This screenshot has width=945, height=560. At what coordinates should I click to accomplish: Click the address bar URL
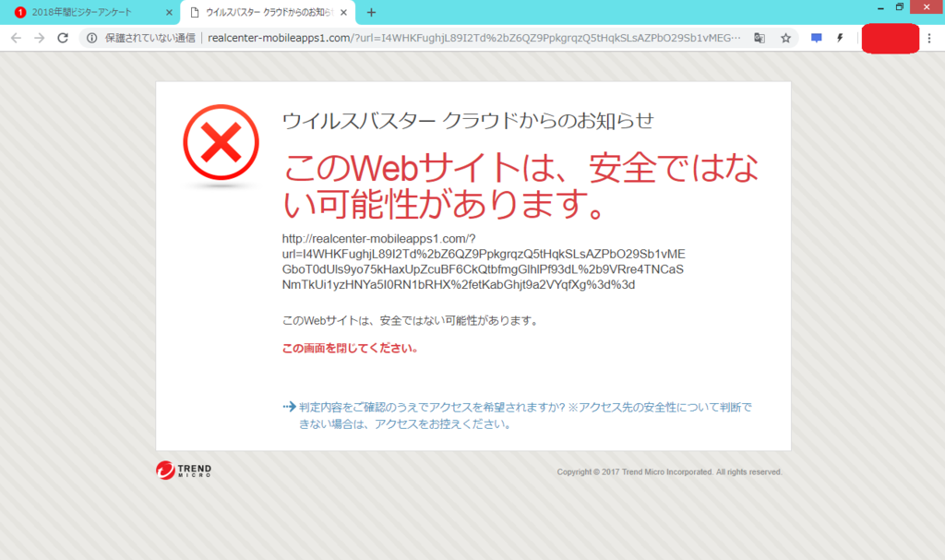pyautogui.click(x=473, y=38)
